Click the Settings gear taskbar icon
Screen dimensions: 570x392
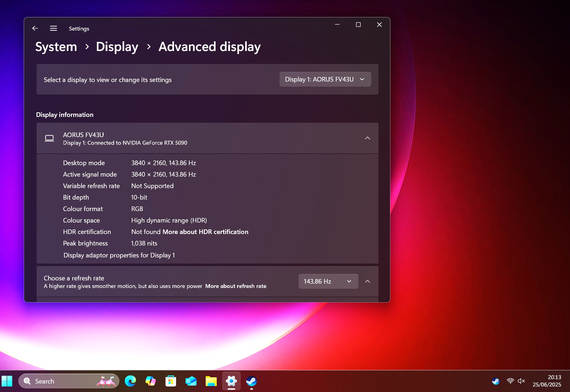coord(231,381)
